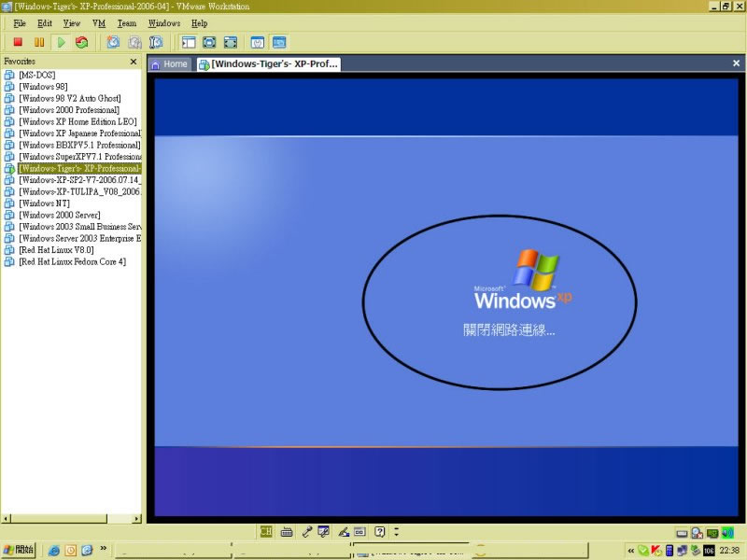Open the Snapshot Manager toolbar icon
The height and width of the screenshot is (560, 747).
click(156, 42)
